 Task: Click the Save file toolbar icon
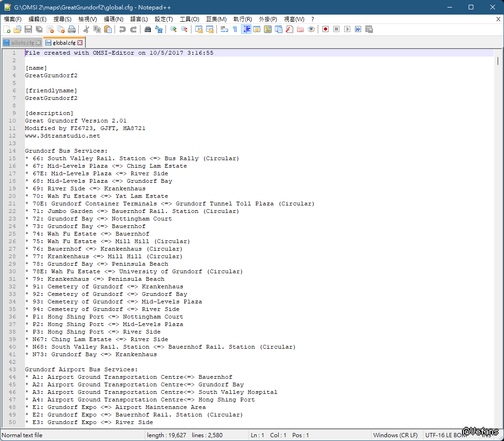[28, 29]
